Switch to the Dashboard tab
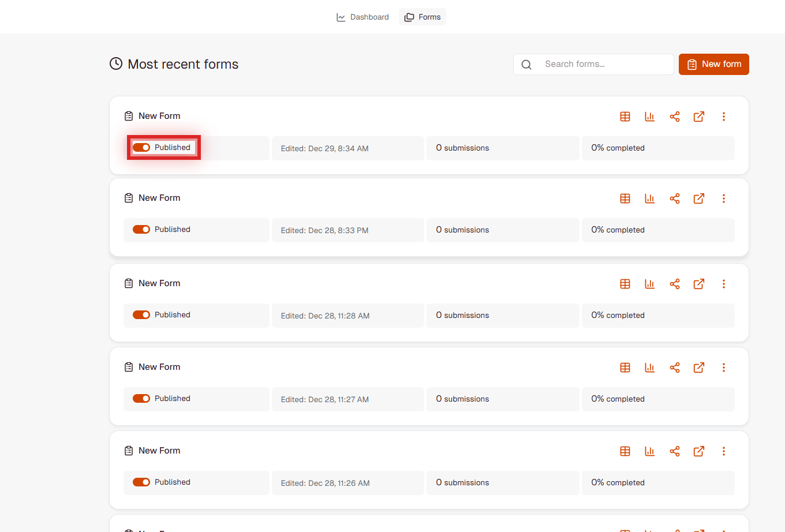This screenshot has width=785, height=532. [x=362, y=17]
